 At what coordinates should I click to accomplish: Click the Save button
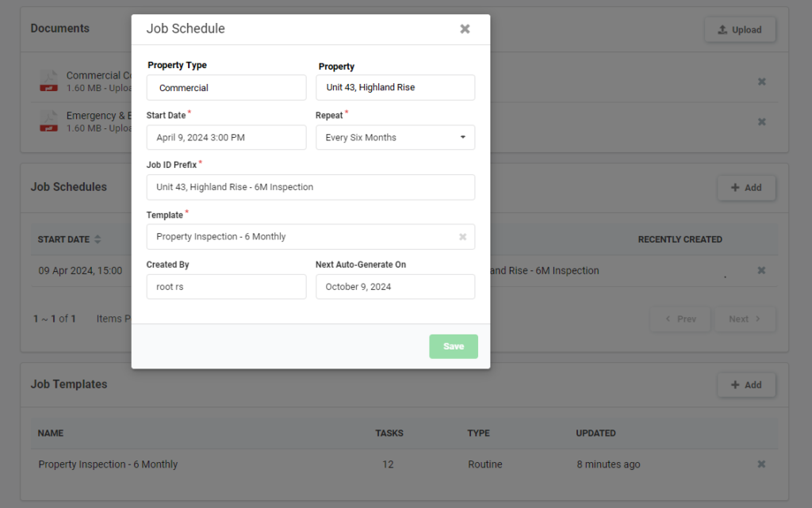pos(454,346)
